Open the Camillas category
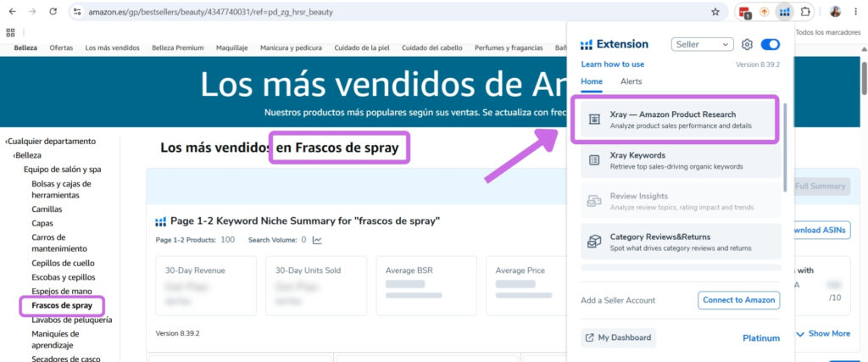868x362 pixels. (47, 209)
